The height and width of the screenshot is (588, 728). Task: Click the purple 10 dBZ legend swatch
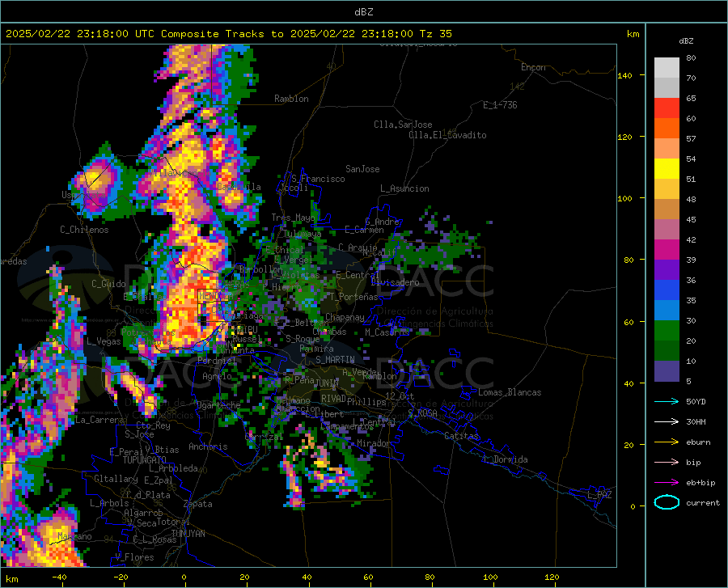coord(667,370)
